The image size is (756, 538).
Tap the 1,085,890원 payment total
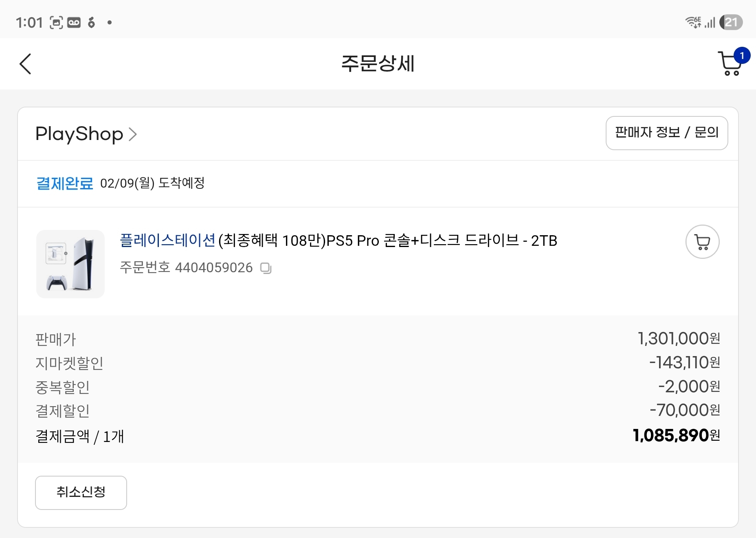pos(676,435)
